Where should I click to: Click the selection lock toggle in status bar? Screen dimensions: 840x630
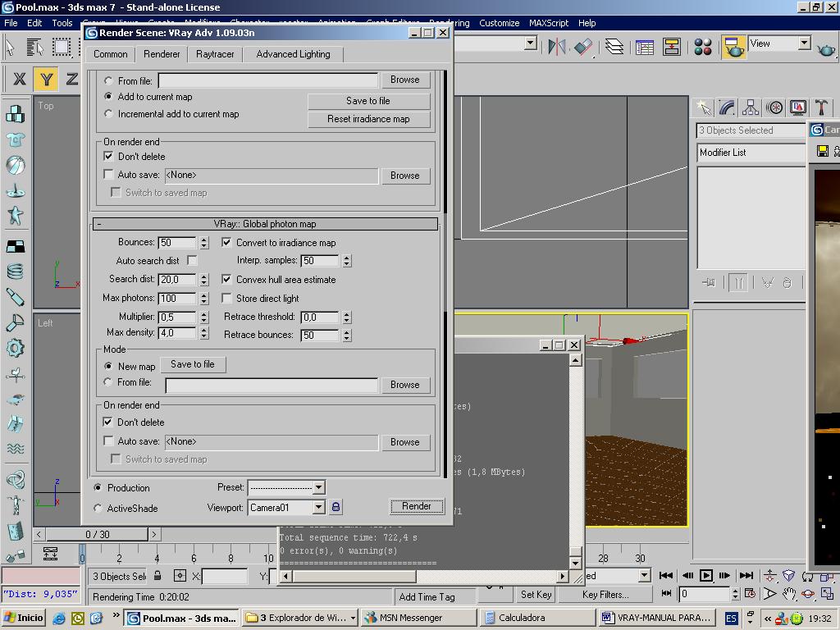tap(157, 576)
